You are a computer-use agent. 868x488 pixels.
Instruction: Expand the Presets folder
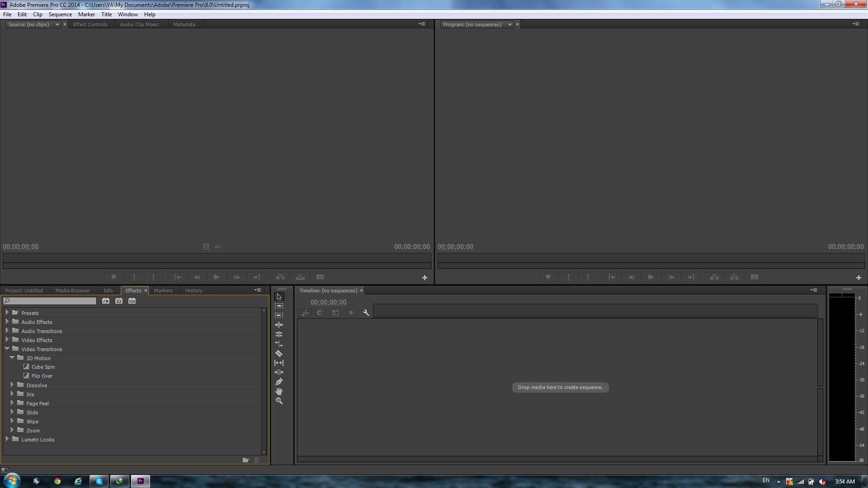tap(7, 312)
